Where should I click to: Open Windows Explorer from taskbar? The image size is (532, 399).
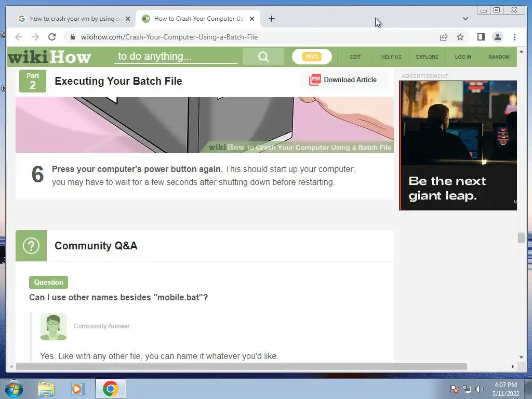[x=46, y=389]
